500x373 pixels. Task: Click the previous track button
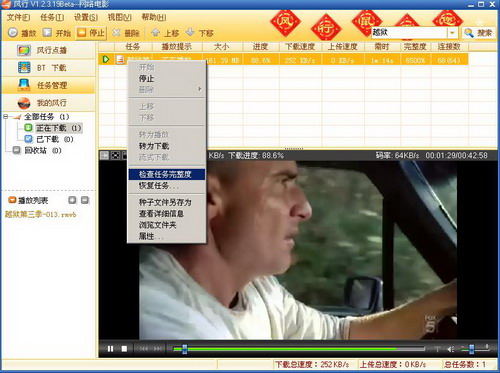(144, 349)
